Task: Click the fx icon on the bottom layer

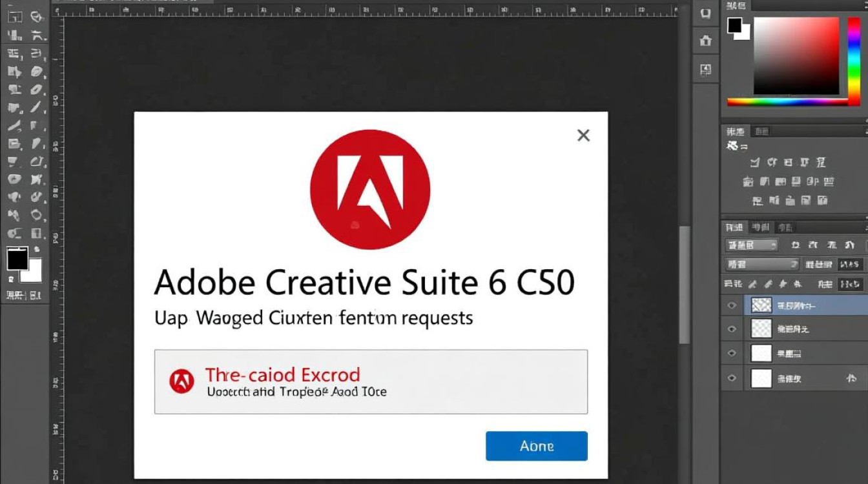Action: (x=851, y=379)
